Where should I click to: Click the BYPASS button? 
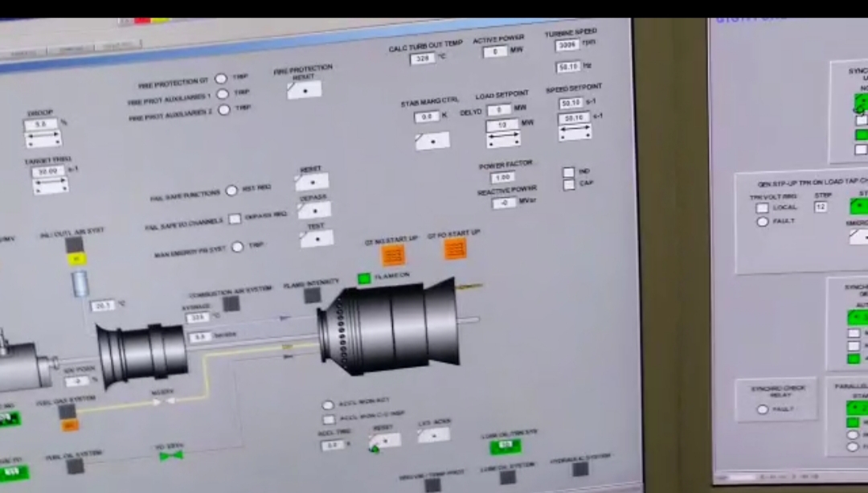[314, 211]
